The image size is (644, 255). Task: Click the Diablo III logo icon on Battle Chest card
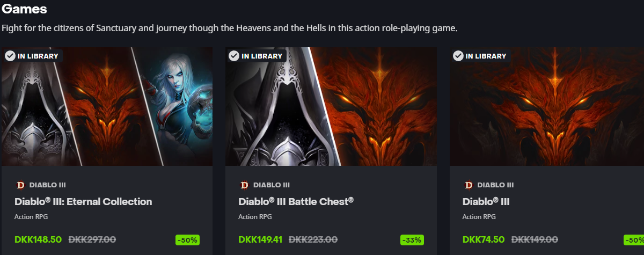point(244,185)
